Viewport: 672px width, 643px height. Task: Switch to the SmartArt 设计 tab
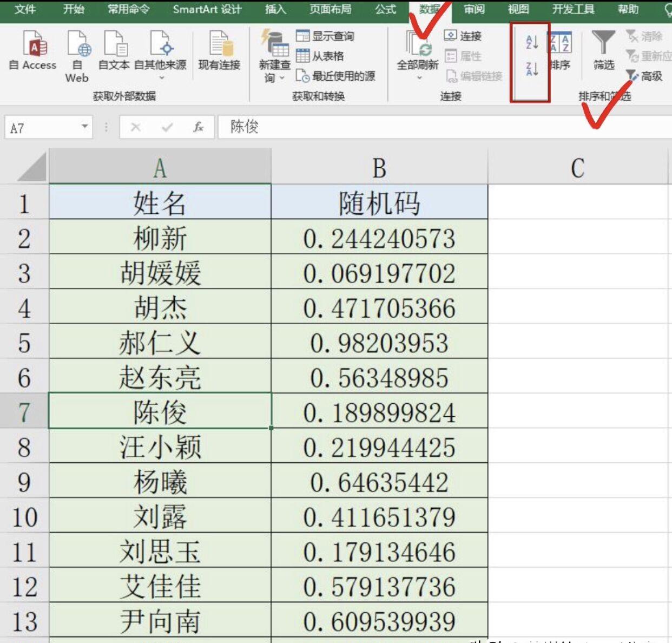[x=207, y=9]
